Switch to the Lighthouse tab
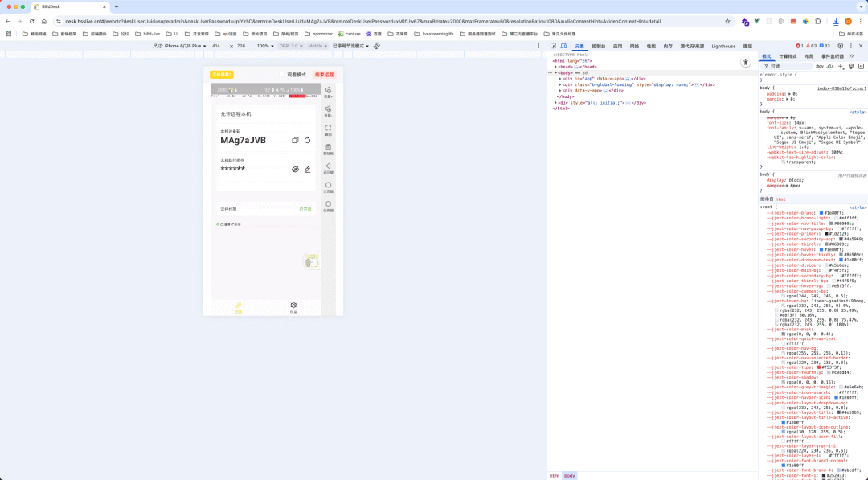Image resolution: width=868 pixels, height=480 pixels. [x=723, y=47]
